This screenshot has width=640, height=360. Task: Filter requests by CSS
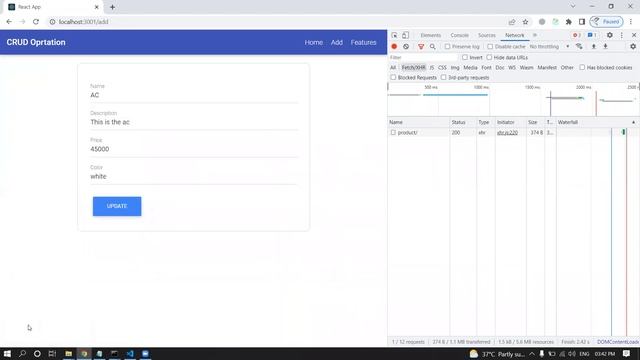[442, 67]
